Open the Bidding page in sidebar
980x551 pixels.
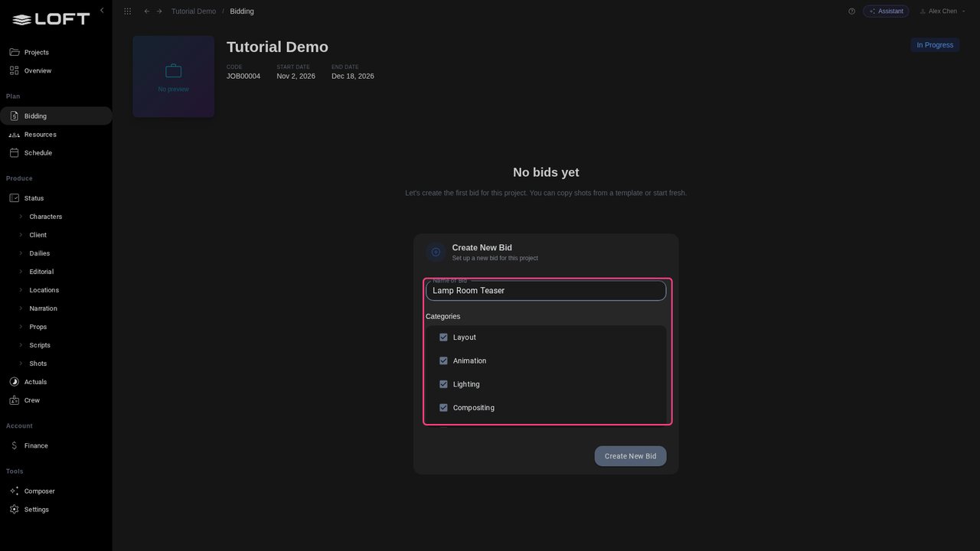click(x=56, y=116)
